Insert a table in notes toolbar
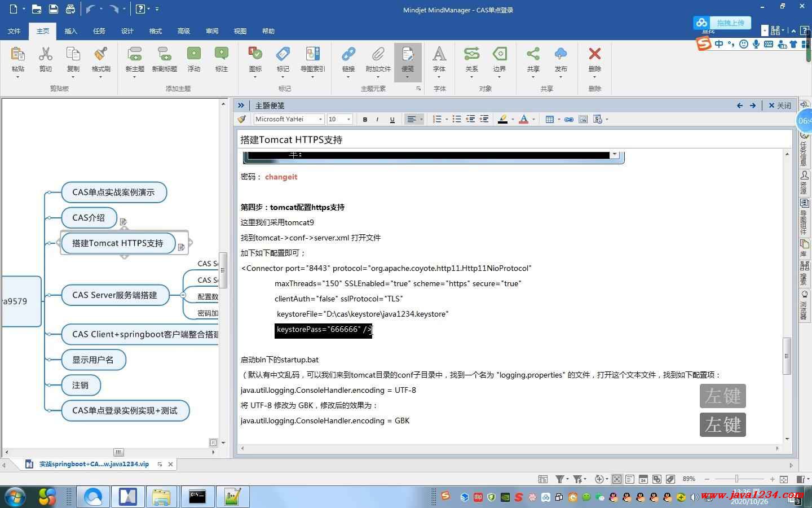Screen dimensions: 812x508 tap(550, 119)
